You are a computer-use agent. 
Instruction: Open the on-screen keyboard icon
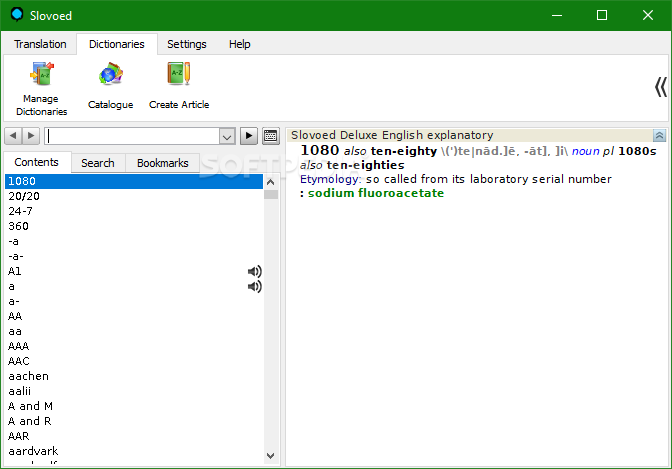point(271,136)
